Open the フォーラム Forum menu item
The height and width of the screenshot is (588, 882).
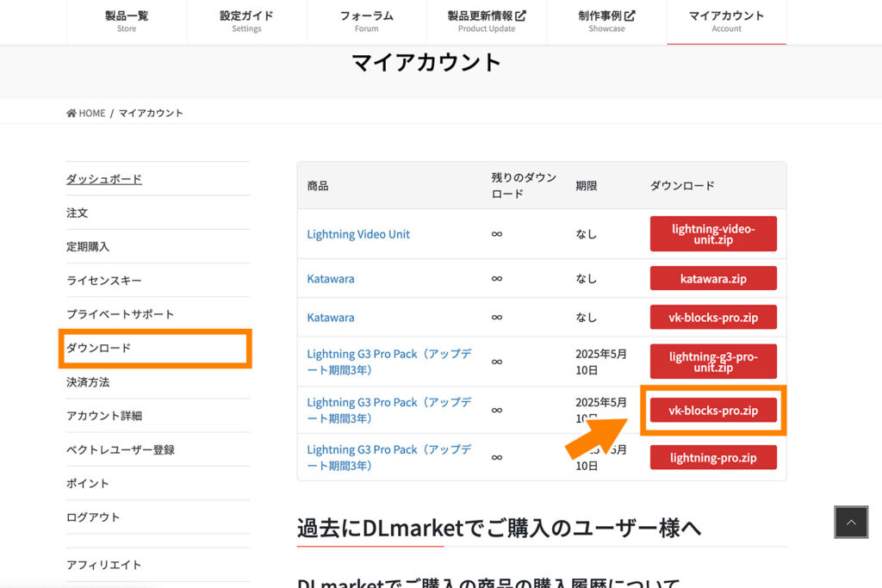tap(366, 19)
